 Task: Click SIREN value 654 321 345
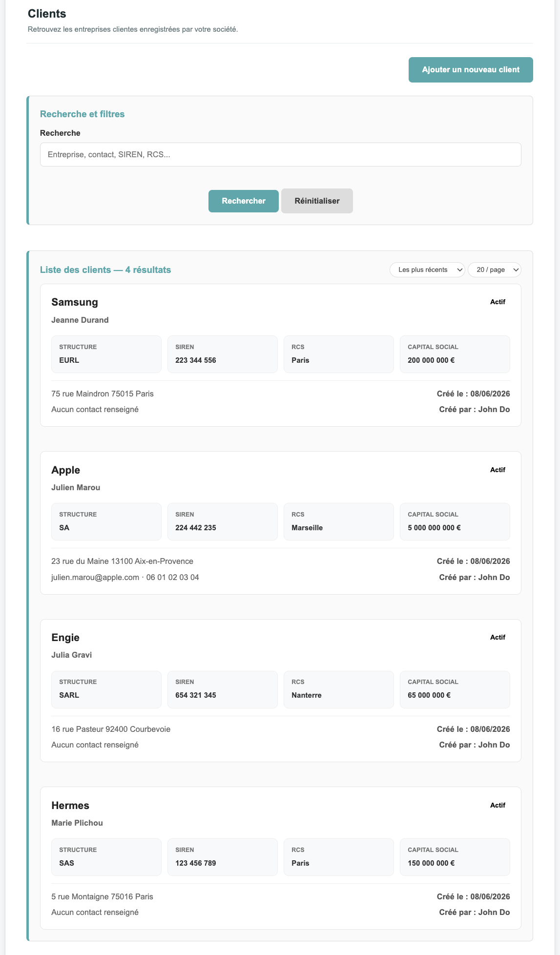click(196, 695)
